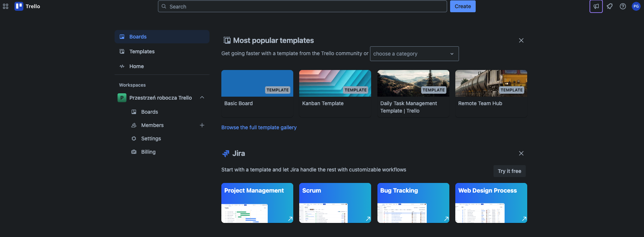The width and height of the screenshot is (644, 237).
Task: Open the choose a category dropdown
Action: tap(415, 54)
